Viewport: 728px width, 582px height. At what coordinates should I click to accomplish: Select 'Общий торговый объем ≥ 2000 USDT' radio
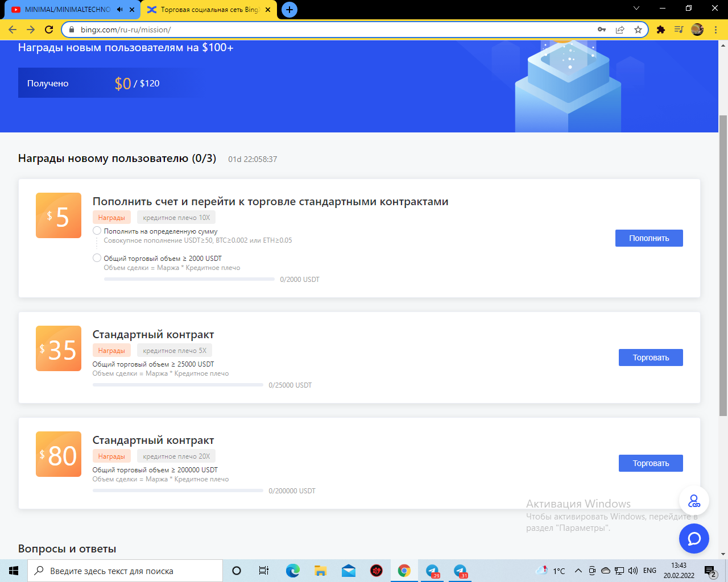tap(97, 258)
